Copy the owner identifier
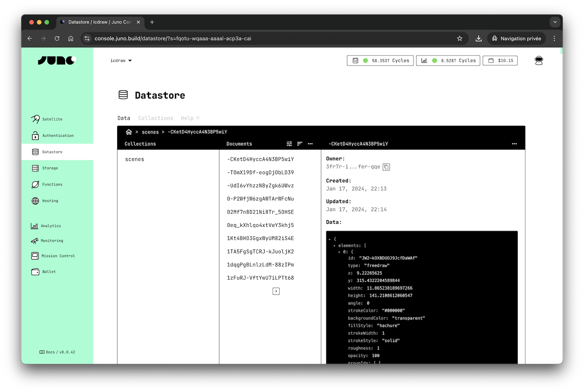 pyautogui.click(x=386, y=167)
